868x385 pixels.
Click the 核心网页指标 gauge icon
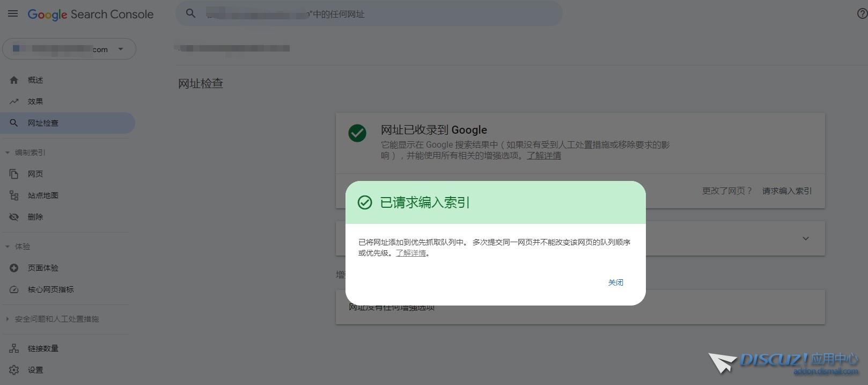(14, 289)
